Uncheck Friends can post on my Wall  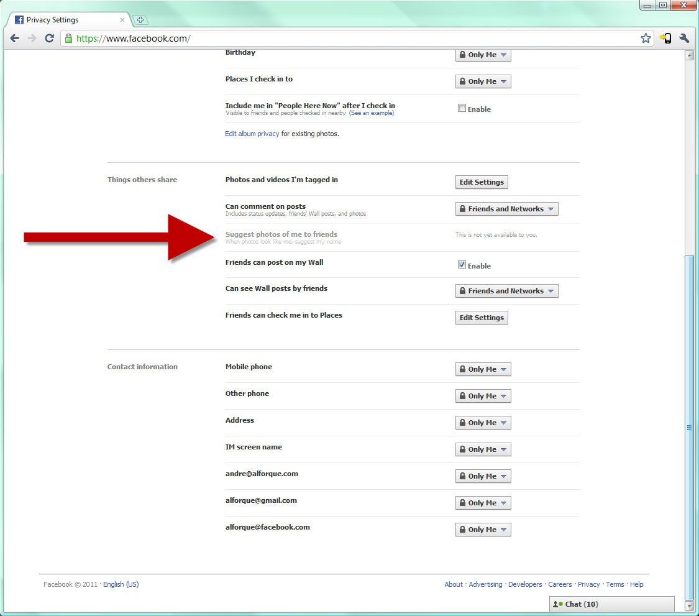pyautogui.click(x=462, y=265)
